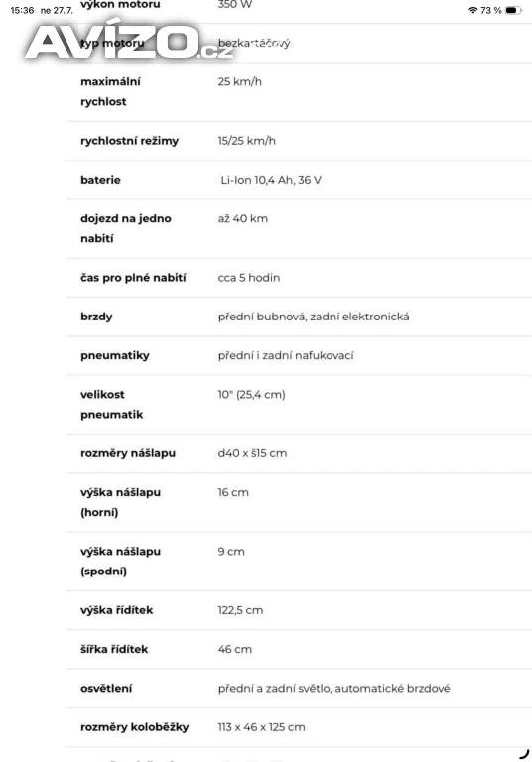This screenshot has height=762, width=532.
Task: Tap the 73 % battery percentage
Action: 490,10
